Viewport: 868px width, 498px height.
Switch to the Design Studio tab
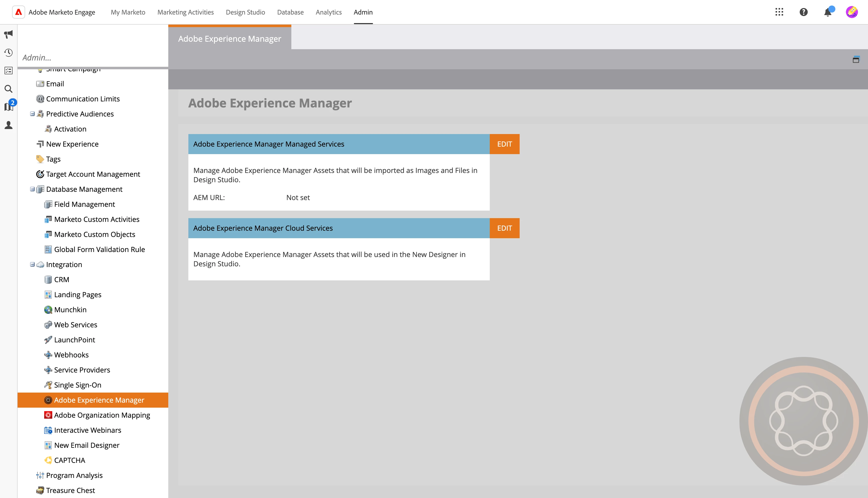(x=245, y=12)
